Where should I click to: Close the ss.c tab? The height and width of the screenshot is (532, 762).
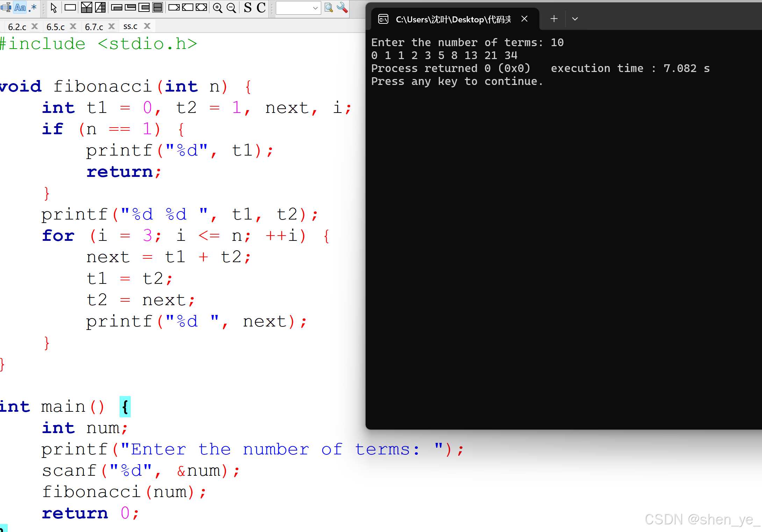(147, 26)
